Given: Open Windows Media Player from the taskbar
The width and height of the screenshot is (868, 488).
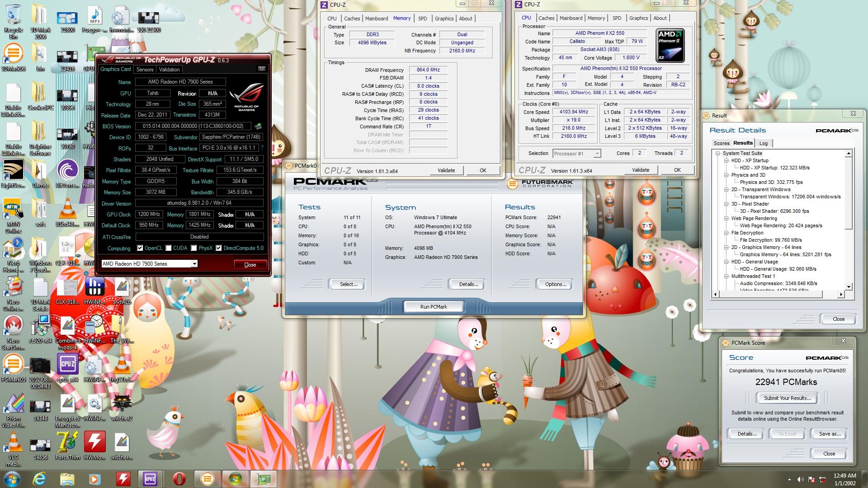Looking at the screenshot, I should point(94,479).
